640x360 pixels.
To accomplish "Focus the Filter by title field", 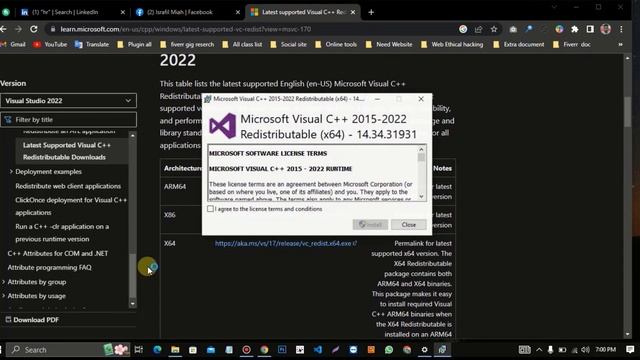I will (x=68, y=120).
